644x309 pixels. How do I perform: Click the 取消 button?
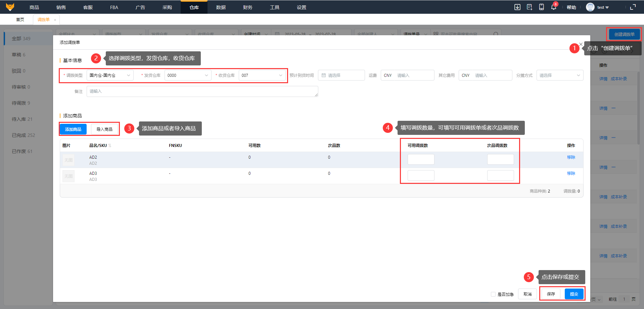point(527,294)
